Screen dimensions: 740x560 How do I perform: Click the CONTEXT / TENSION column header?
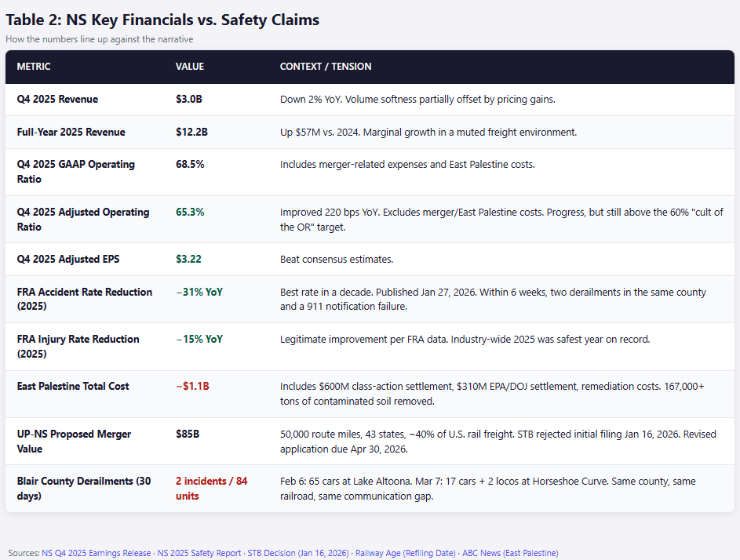326,67
